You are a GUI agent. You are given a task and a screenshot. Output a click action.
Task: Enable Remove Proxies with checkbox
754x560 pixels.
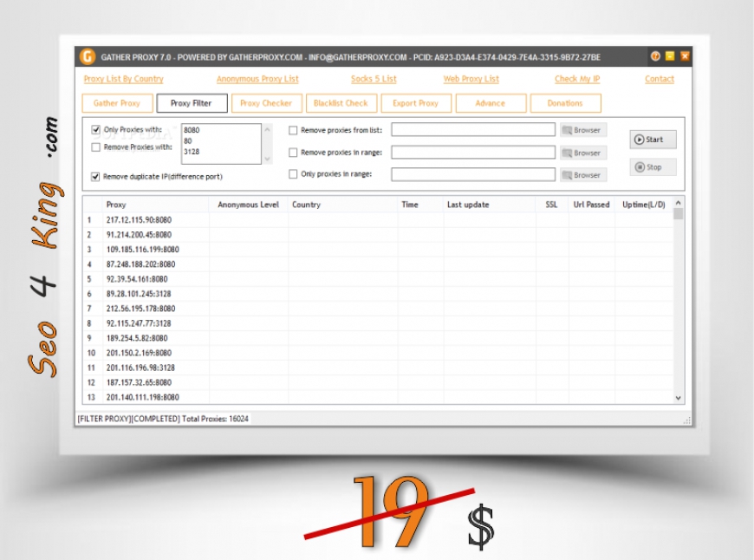95,147
